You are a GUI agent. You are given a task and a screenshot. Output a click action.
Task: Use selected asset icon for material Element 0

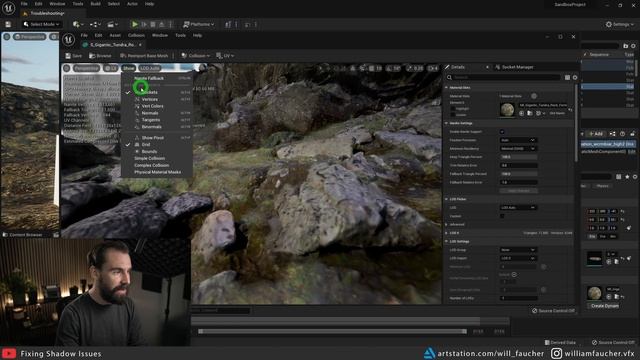(522, 113)
